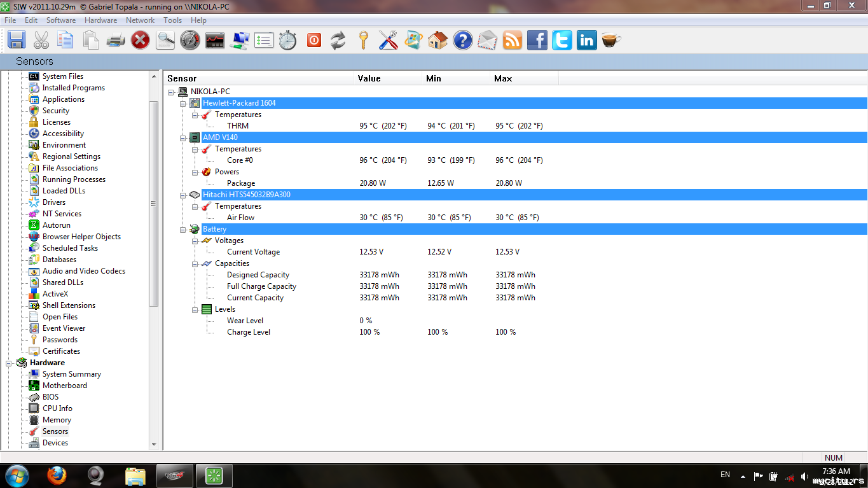The image size is (868, 488).
Task: Open the Network menu
Action: [x=140, y=20]
